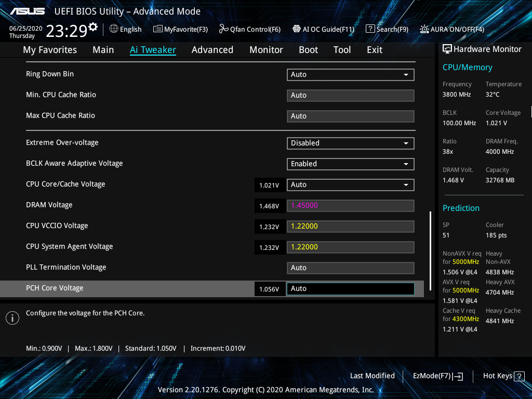Switch to EzMode(F7)
This screenshot has width=532, height=399.
click(437, 376)
